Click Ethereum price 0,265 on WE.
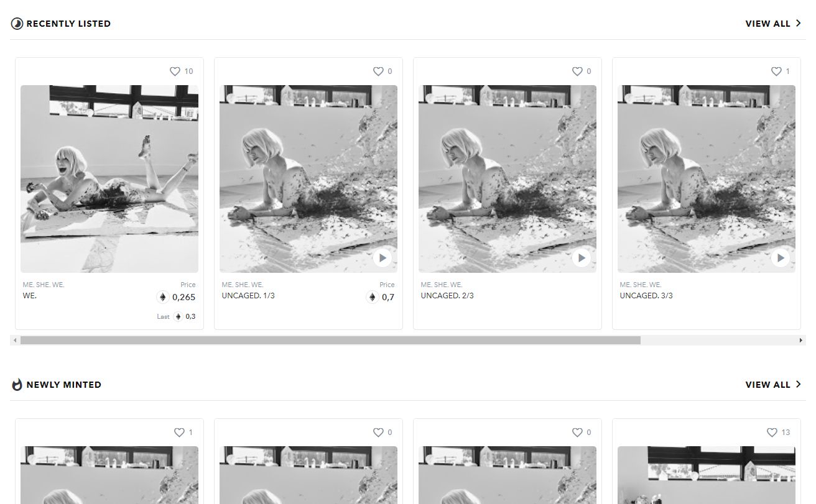This screenshot has height=504, width=816. tap(176, 297)
